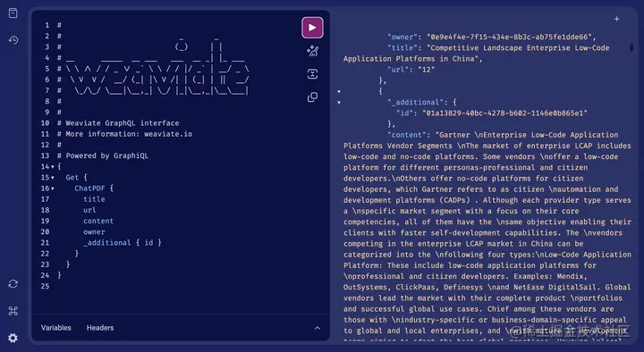Click the owner value "0e9e4f4e-7f15-434e..." in results

pos(509,37)
